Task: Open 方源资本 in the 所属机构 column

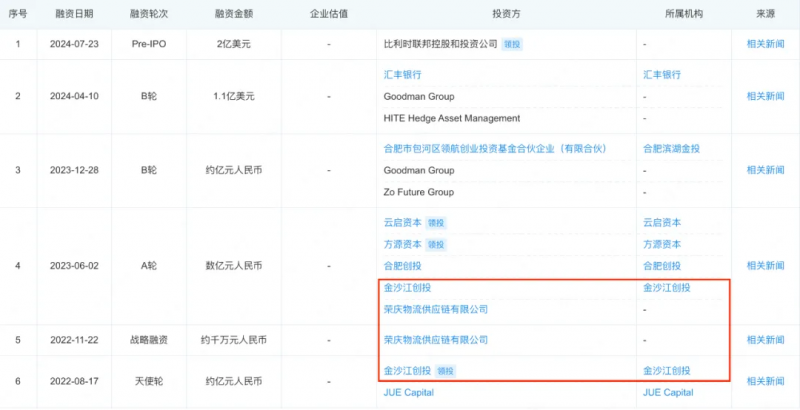Action: [662, 244]
